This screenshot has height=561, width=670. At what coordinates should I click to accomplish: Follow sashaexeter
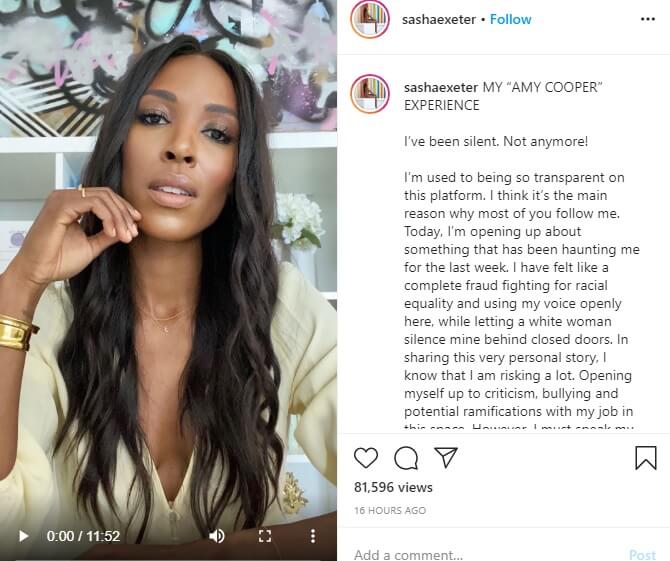511,19
